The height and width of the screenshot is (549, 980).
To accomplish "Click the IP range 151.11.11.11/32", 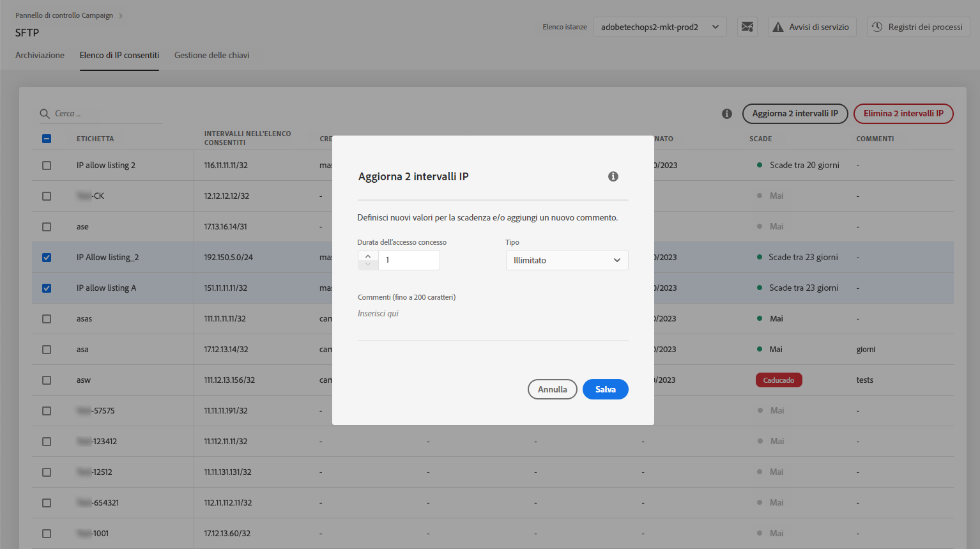I will coord(226,288).
